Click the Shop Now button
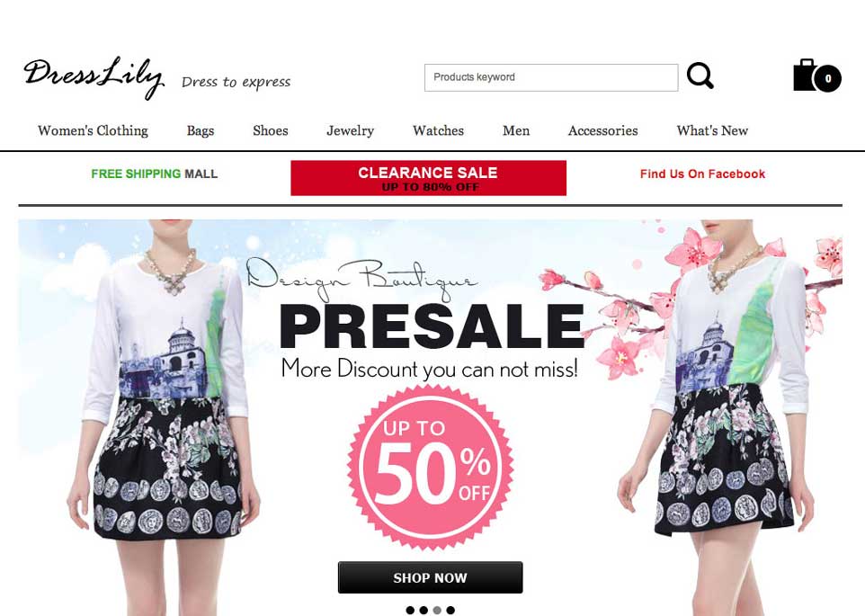 coord(431,577)
